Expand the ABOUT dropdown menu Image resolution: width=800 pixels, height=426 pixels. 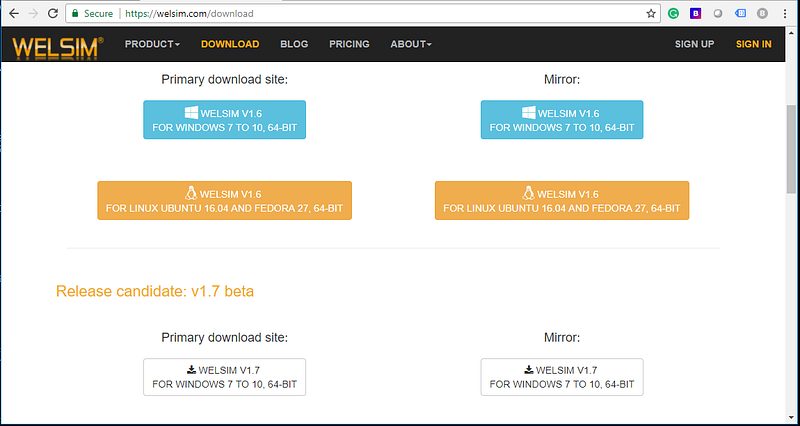pos(411,44)
